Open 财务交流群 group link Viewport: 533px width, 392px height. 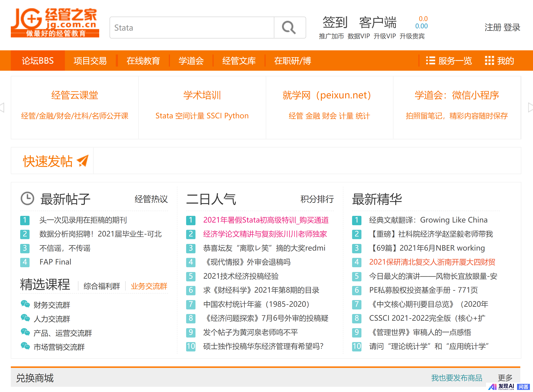click(52, 305)
